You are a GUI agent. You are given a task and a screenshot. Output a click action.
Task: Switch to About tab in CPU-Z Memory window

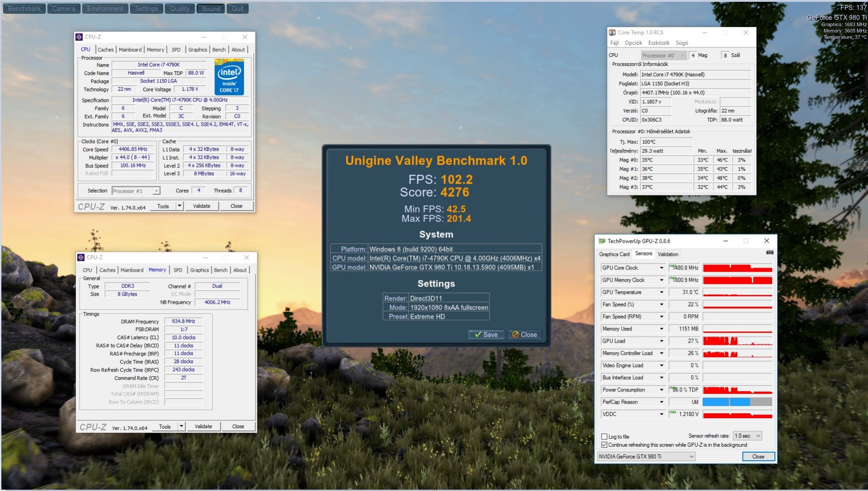tap(240, 270)
